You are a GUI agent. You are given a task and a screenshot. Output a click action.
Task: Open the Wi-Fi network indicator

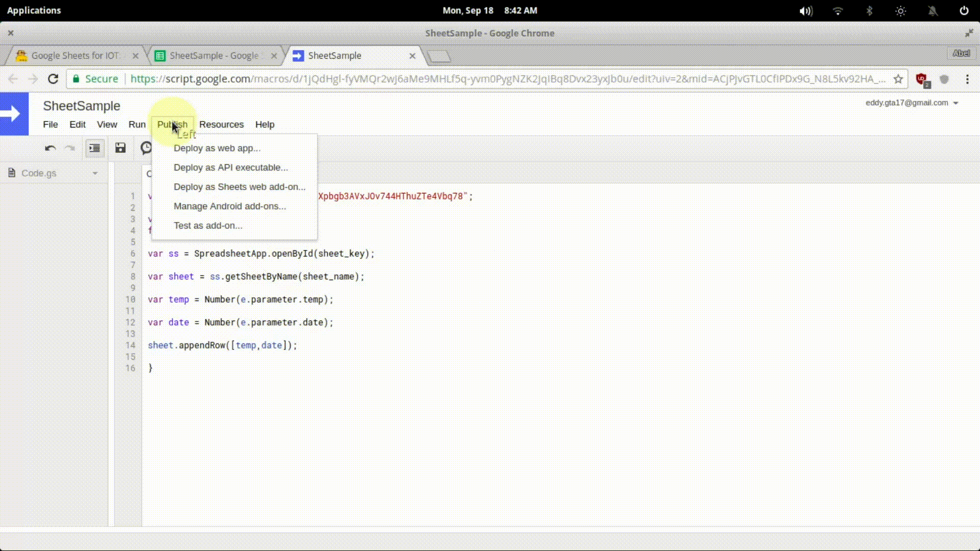point(838,11)
